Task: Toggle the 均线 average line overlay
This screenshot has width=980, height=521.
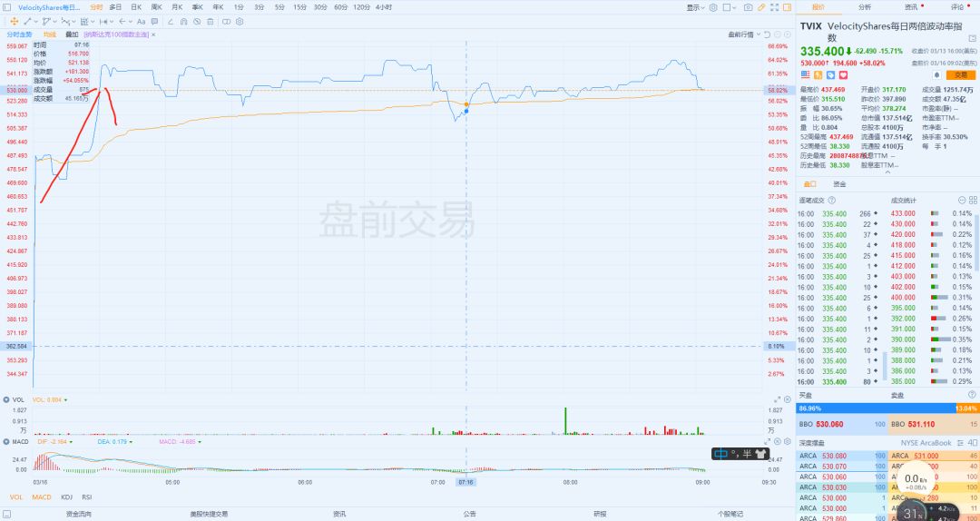Action: (x=49, y=34)
